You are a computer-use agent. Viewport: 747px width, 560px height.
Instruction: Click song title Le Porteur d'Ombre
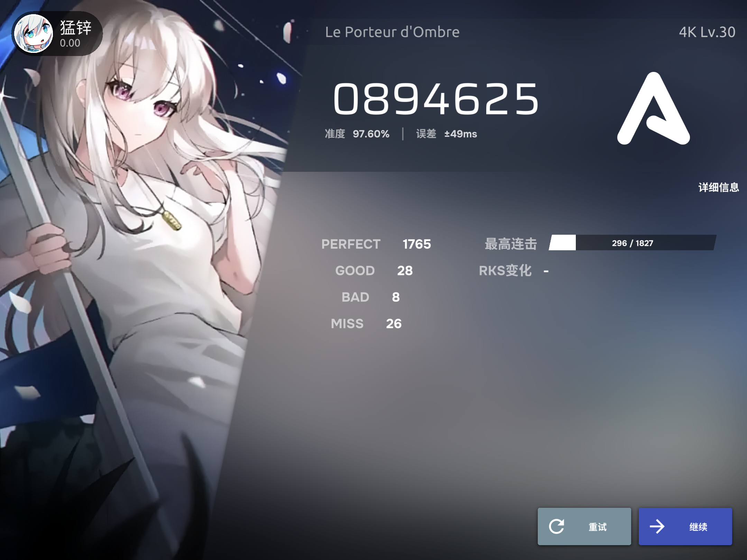392,32
